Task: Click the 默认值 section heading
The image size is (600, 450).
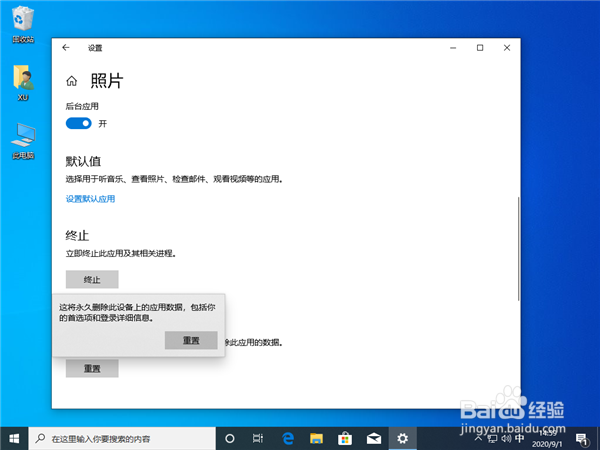Action: pos(83,161)
